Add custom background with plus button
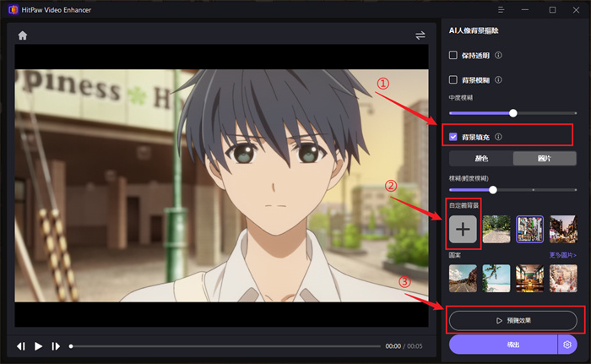591x364 pixels. (464, 231)
